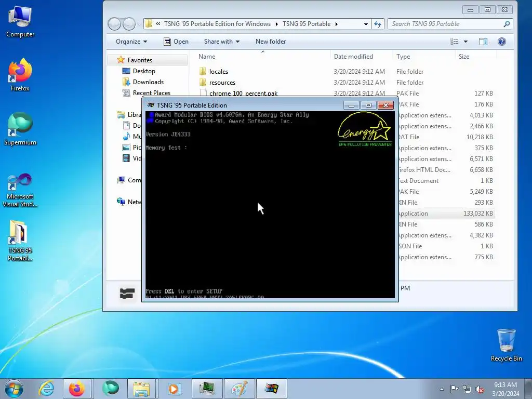Open the TSNG 95 Portable desktop shortcut

point(20,241)
